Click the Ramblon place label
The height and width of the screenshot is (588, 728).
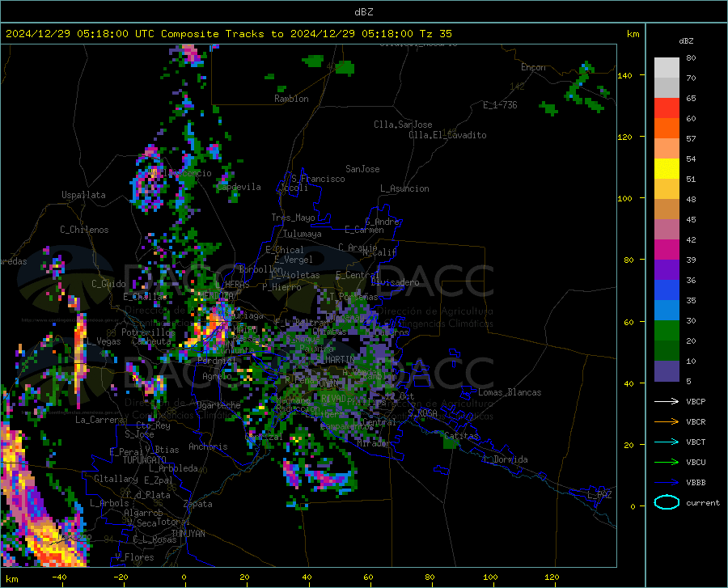(x=291, y=99)
